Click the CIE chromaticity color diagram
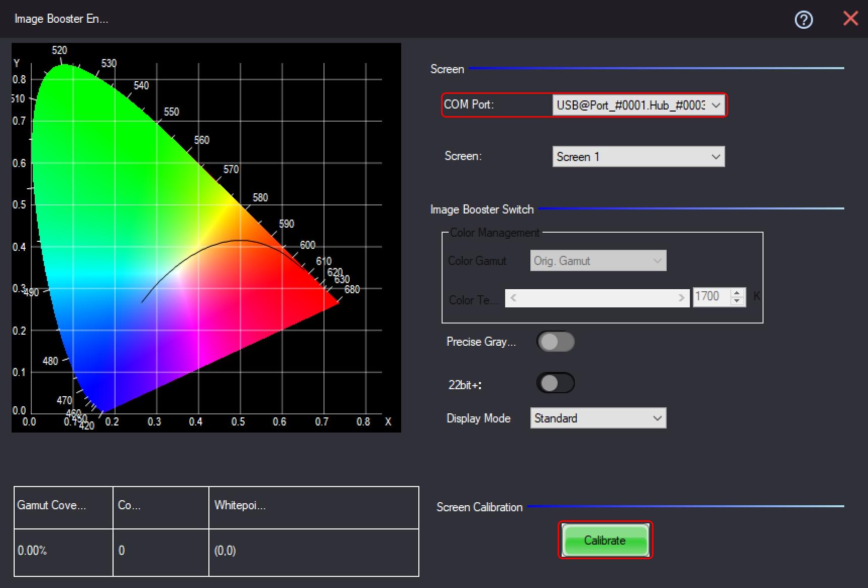Screen dimensions: 868x588 pos(206,237)
